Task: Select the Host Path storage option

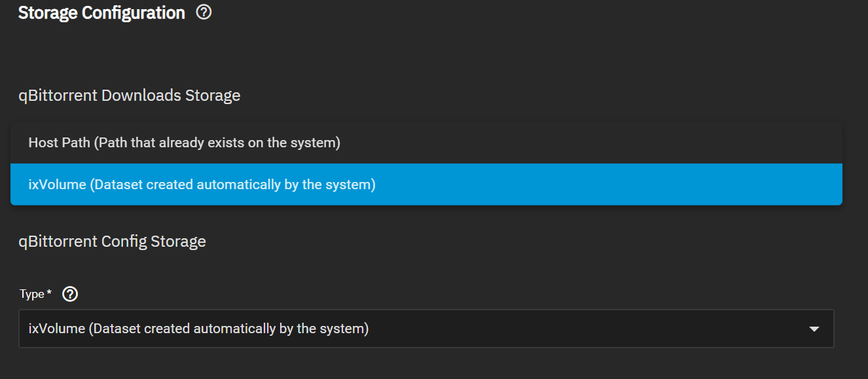Action: (x=426, y=143)
